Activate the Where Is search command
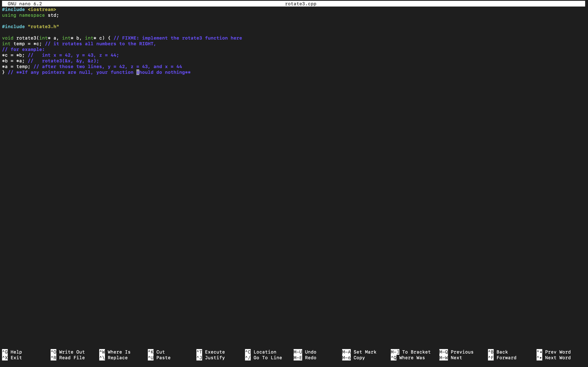Image resolution: width=588 pixels, height=367 pixels. pyautogui.click(x=116, y=352)
